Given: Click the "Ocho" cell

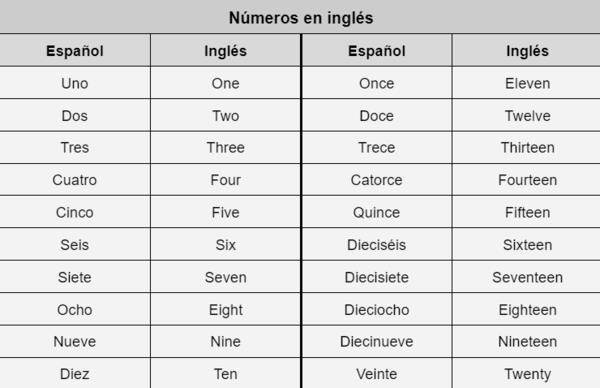Looking at the screenshot, I should coord(75,310).
